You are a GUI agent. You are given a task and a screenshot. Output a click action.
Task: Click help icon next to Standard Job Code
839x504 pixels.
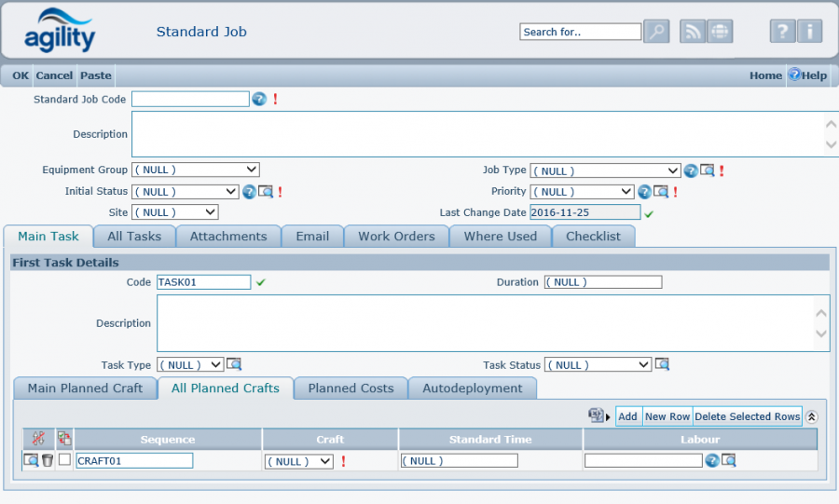[x=259, y=99]
